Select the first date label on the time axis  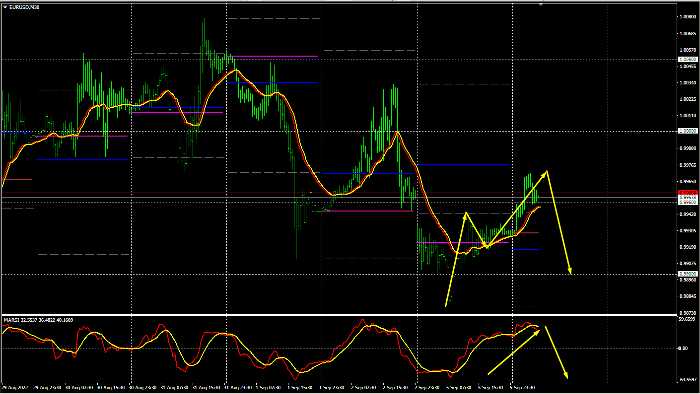click(x=14, y=388)
